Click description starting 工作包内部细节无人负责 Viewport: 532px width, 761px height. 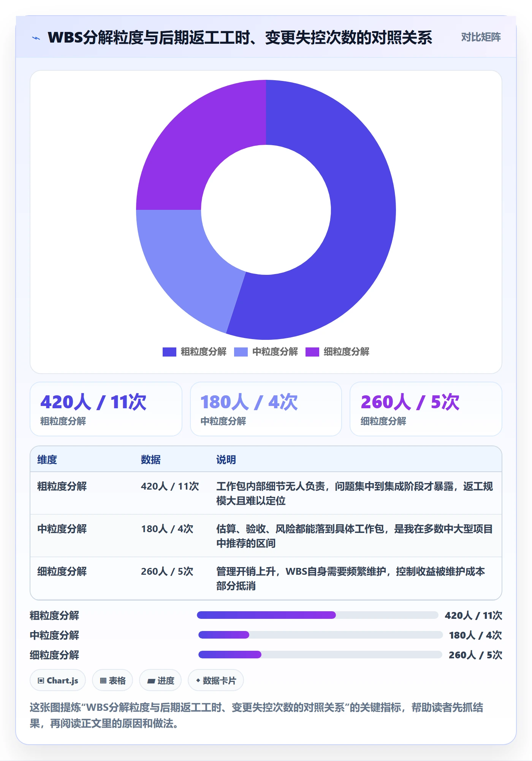(x=355, y=493)
